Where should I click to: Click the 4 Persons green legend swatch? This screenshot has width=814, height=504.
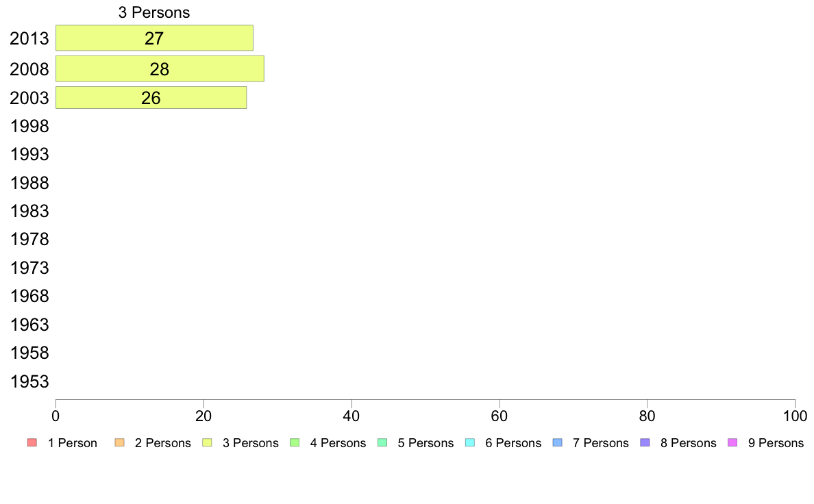295,443
